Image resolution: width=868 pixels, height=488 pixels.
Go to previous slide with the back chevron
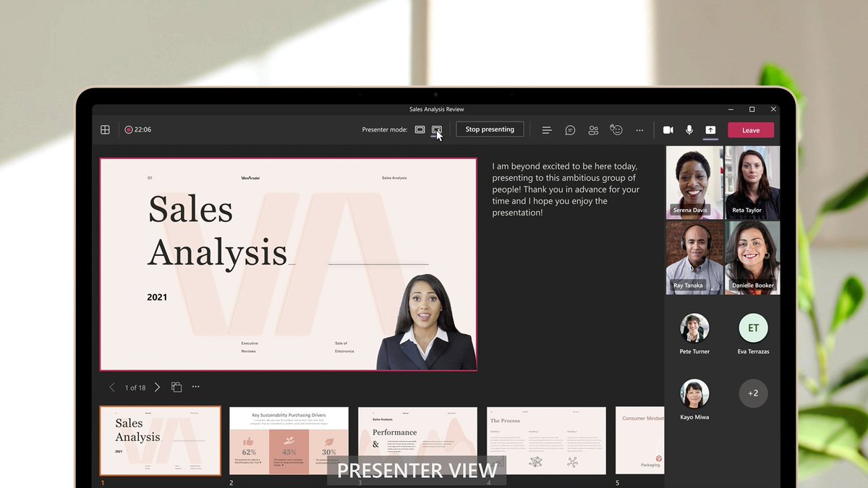[x=112, y=387]
